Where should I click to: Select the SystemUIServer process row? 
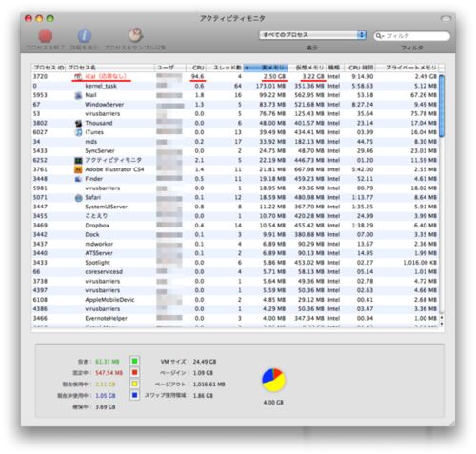235,207
